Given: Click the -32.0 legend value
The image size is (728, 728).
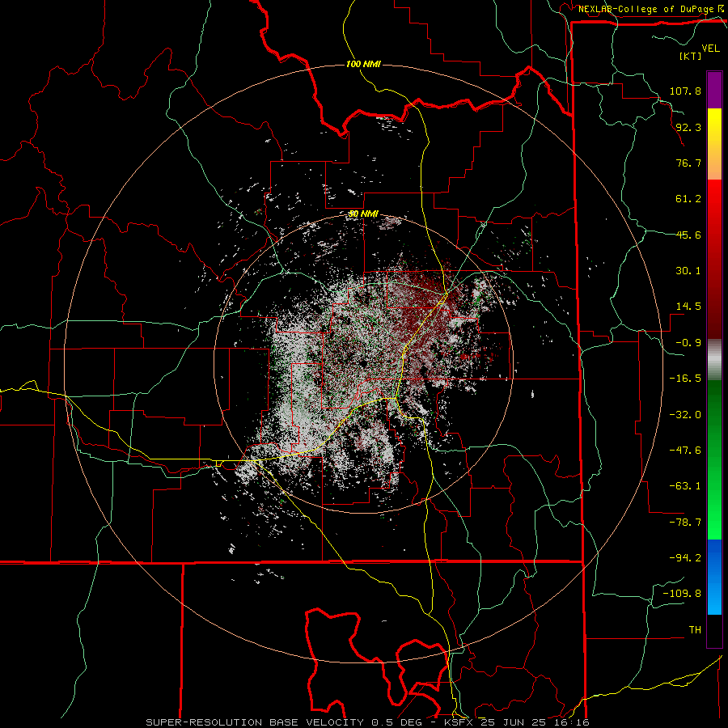Looking at the screenshot, I should 685,415.
